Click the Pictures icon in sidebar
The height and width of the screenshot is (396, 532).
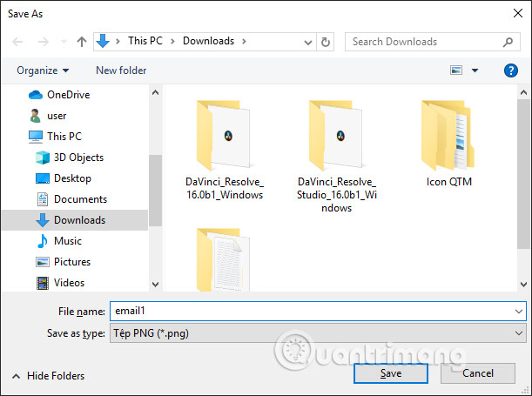[x=43, y=262]
